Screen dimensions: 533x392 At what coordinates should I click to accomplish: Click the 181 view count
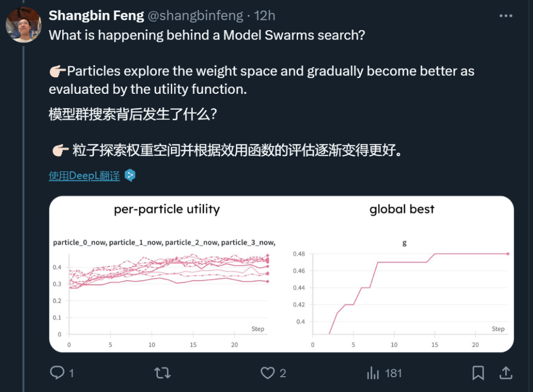393,373
